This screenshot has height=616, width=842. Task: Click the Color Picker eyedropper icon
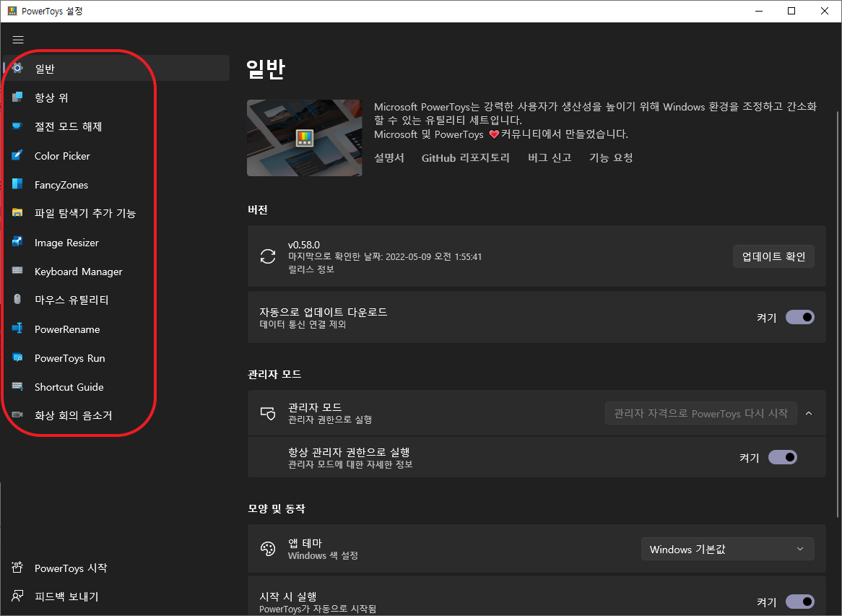[x=17, y=155]
